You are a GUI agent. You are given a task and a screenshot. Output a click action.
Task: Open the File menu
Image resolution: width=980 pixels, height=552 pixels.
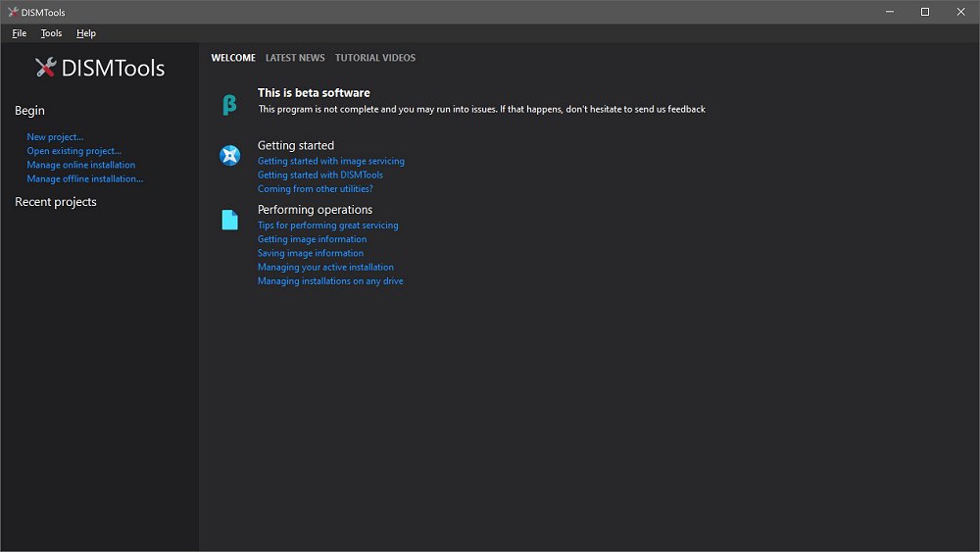coord(20,33)
